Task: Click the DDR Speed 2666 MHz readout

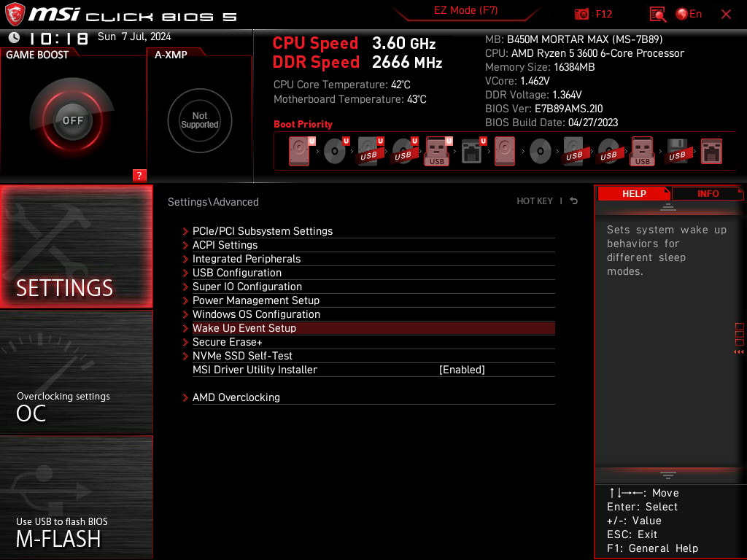Action: [357, 63]
